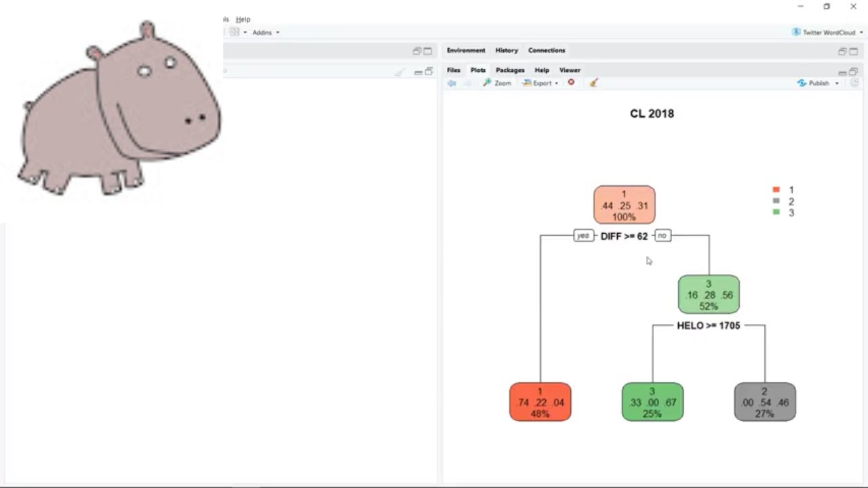
Task: Clear all plots with broom icon
Action: 593,83
